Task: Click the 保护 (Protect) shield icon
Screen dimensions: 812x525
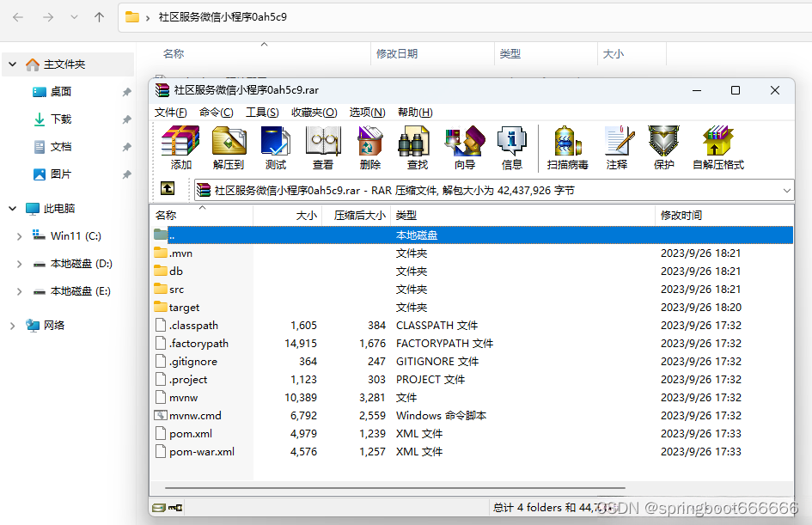Action: [664, 148]
